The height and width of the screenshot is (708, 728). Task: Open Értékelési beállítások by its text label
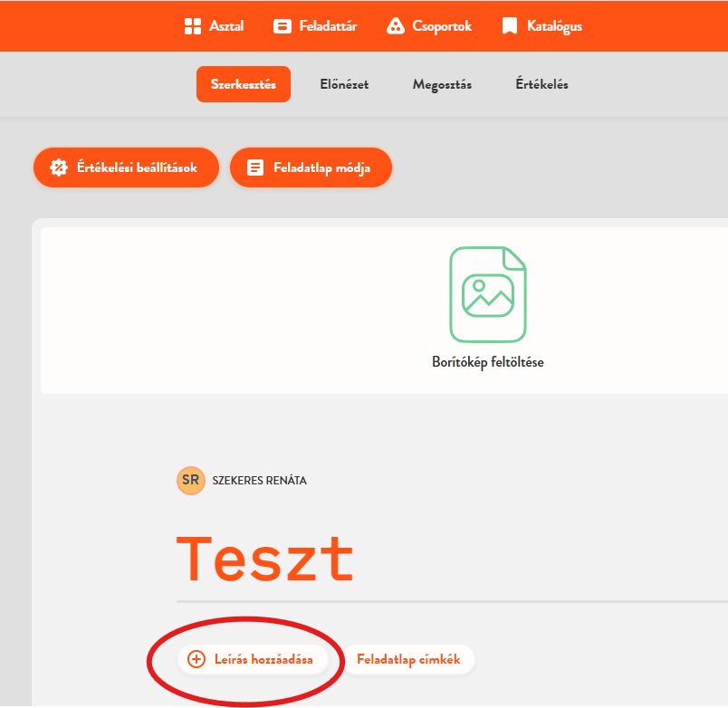(x=137, y=167)
